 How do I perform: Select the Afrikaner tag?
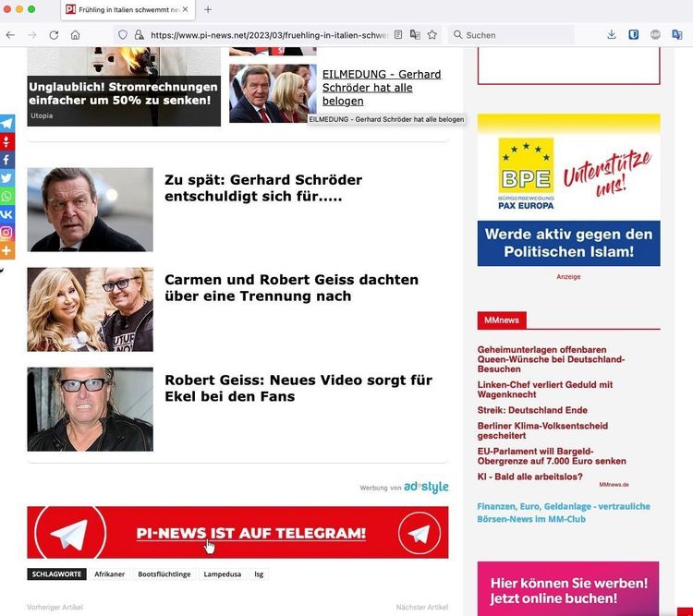click(110, 574)
